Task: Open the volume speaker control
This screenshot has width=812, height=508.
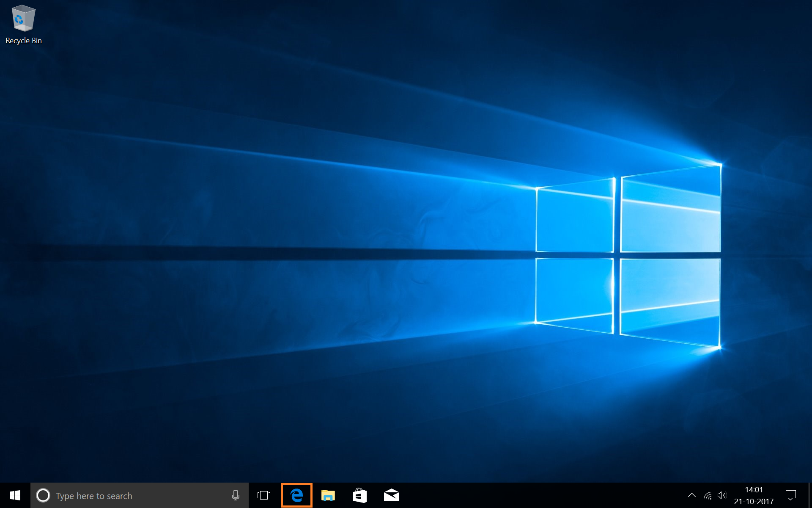Action: 722,495
